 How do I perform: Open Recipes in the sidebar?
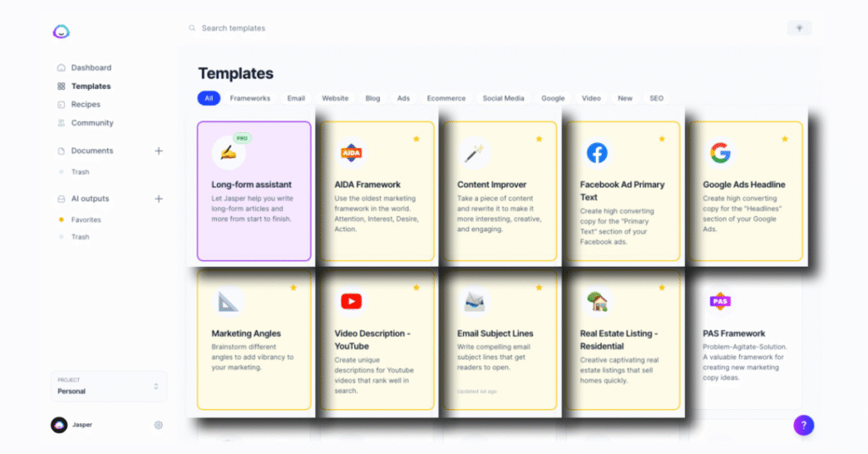79,104
